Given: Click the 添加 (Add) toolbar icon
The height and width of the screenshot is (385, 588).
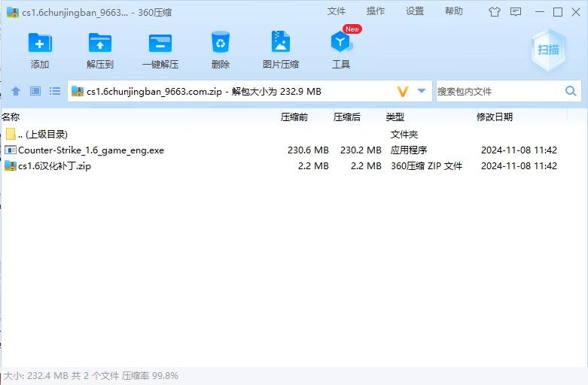Looking at the screenshot, I should [x=40, y=43].
